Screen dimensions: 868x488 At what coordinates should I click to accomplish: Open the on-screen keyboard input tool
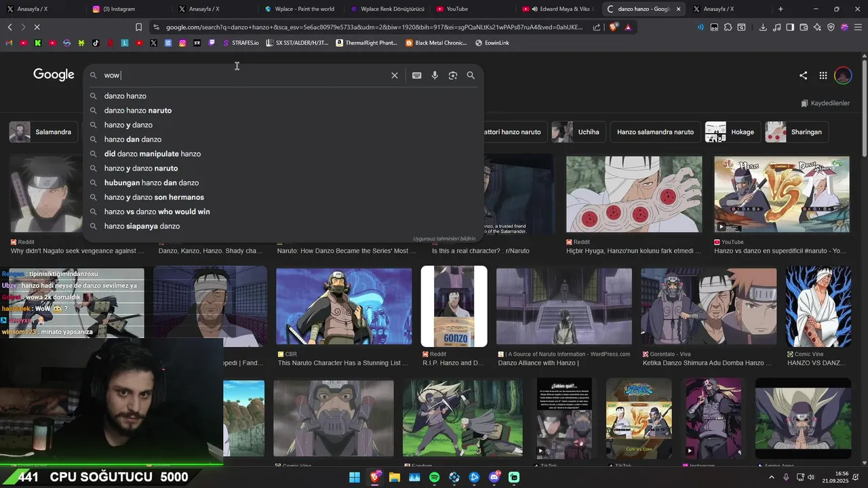417,75
